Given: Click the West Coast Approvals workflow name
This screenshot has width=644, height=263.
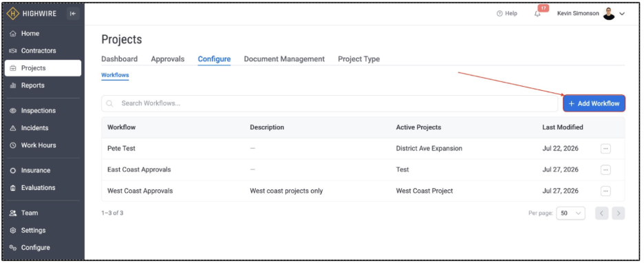Looking at the screenshot, I should click(x=140, y=191).
